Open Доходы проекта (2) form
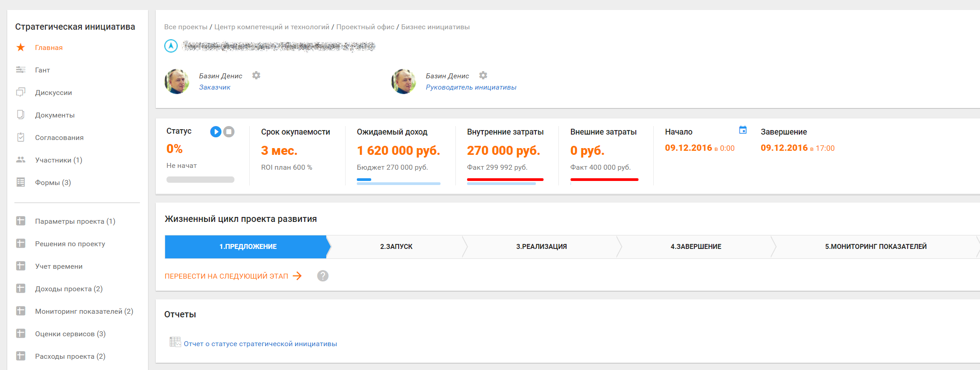Screen dimensions: 980x370 (69, 289)
